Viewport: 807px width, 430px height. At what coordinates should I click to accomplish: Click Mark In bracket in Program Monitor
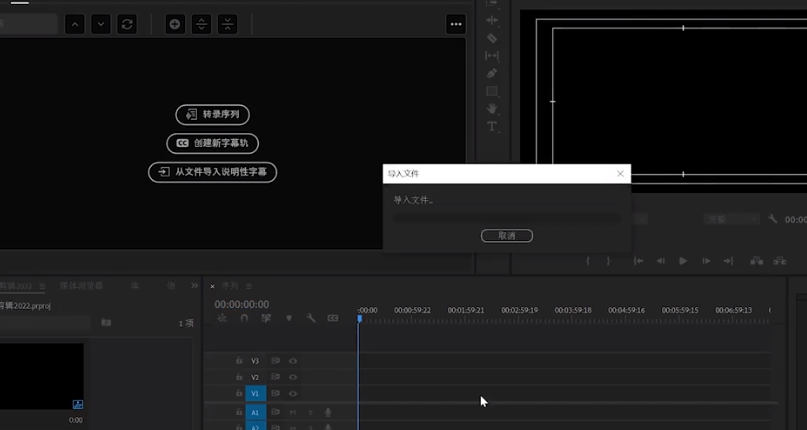coord(588,261)
